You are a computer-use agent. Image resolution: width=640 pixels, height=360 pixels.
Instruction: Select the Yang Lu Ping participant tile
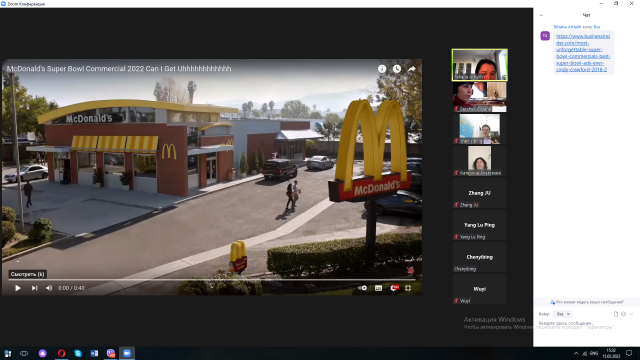point(480,225)
